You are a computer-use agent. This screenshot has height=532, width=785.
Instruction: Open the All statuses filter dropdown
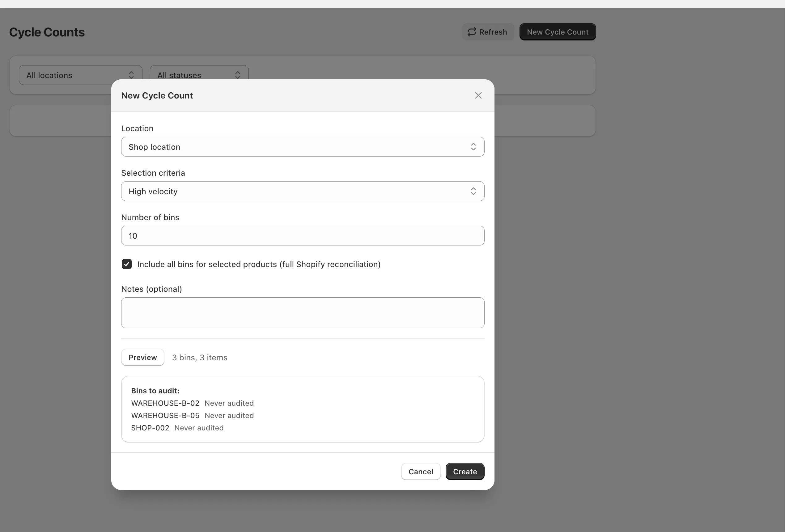tap(199, 75)
